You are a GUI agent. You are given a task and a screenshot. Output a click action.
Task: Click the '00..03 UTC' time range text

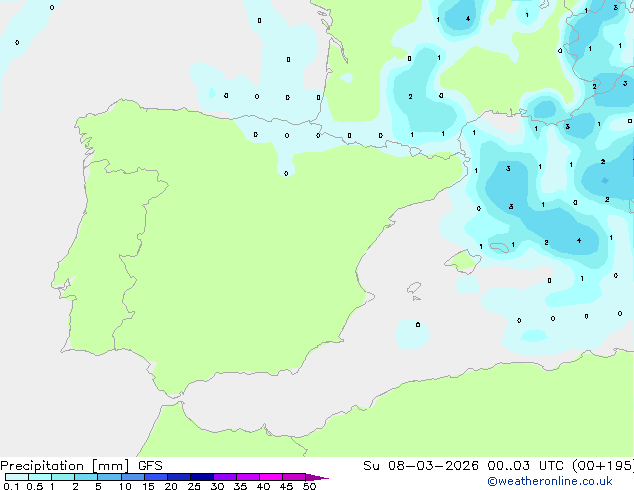click(x=525, y=466)
